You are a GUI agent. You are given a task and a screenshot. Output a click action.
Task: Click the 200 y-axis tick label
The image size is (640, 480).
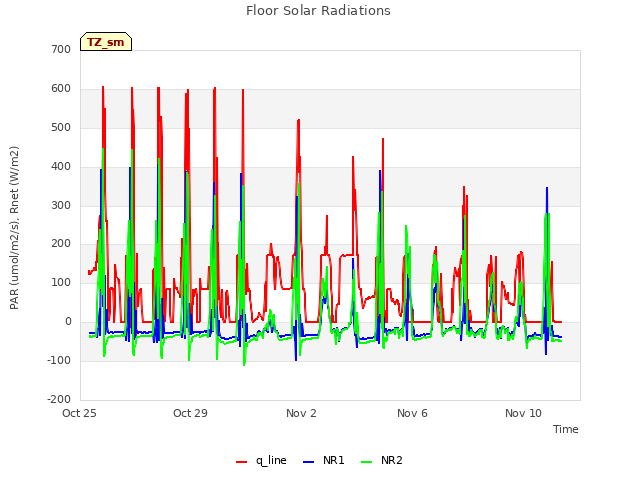click(x=61, y=244)
